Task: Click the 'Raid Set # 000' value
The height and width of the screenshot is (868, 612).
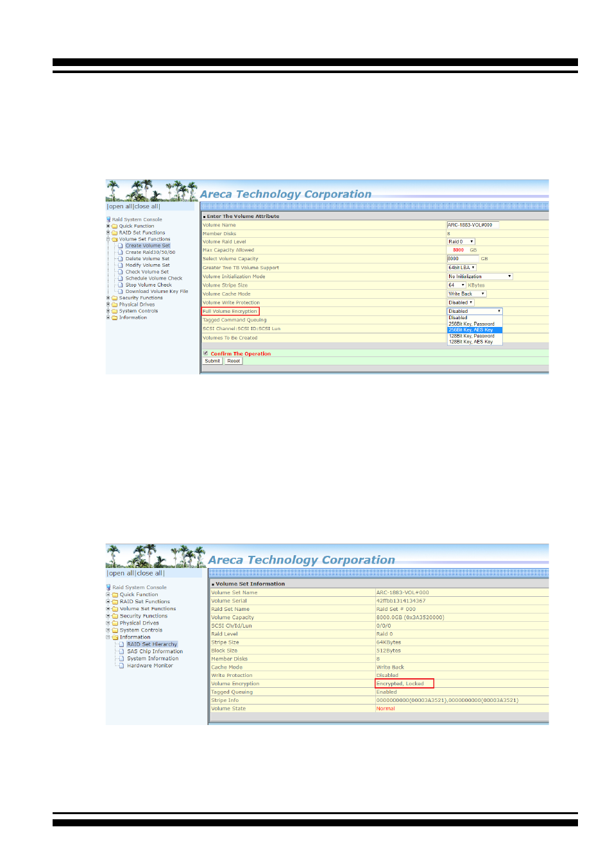Action: tap(396, 609)
